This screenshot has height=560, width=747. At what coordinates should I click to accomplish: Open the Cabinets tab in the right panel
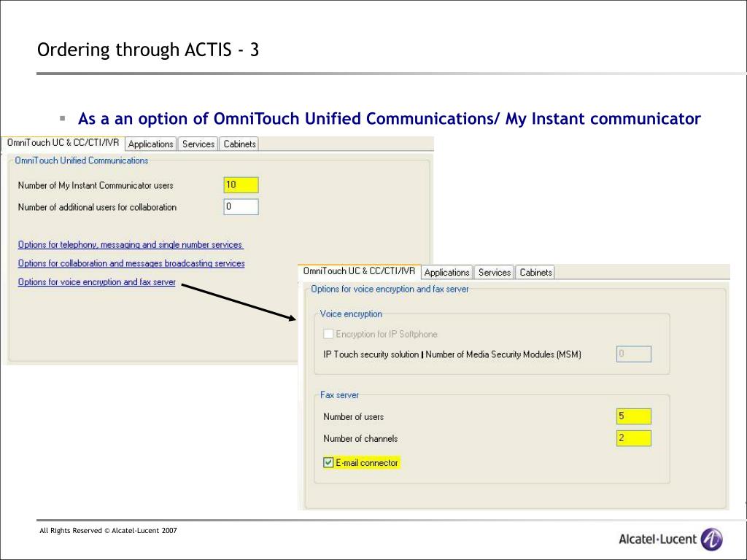(x=535, y=273)
